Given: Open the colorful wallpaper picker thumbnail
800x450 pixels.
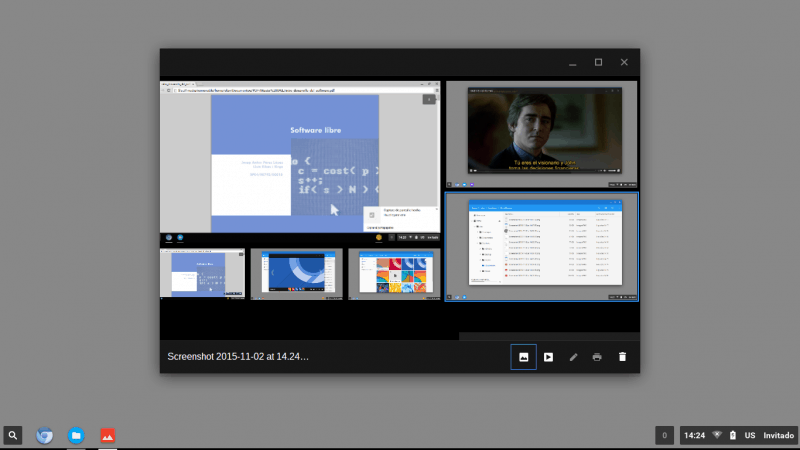Looking at the screenshot, I should (x=394, y=274).
